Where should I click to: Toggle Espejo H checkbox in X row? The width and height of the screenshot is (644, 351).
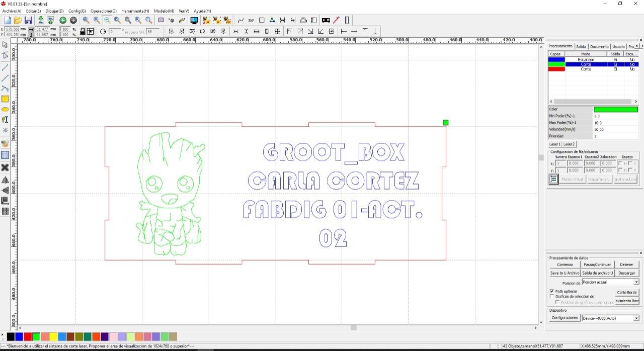620,163
